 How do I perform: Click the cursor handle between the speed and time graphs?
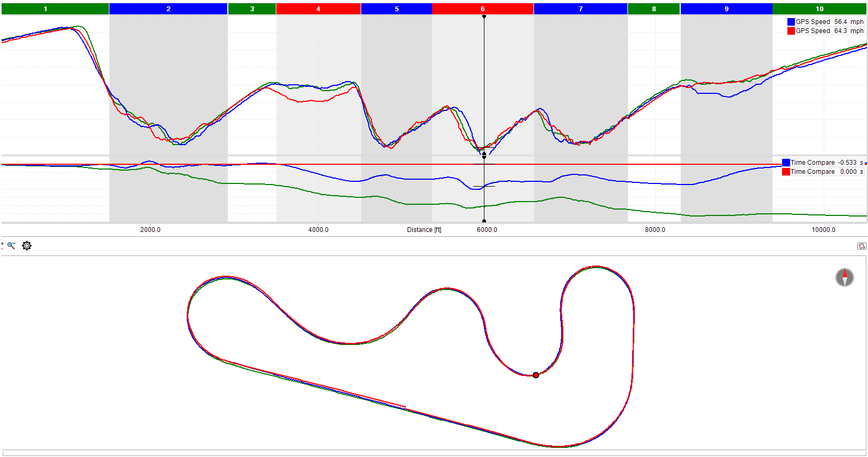pyautogui.click(x=484, y=156)
